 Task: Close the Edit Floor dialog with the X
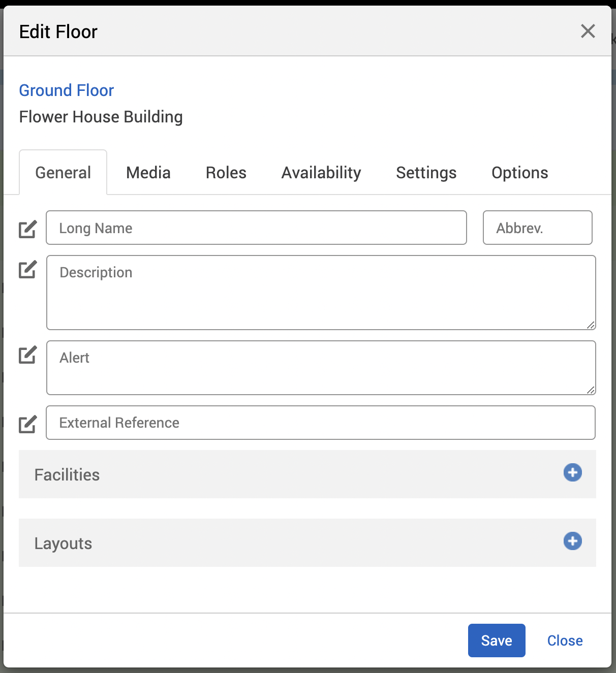tap(588, 31)
